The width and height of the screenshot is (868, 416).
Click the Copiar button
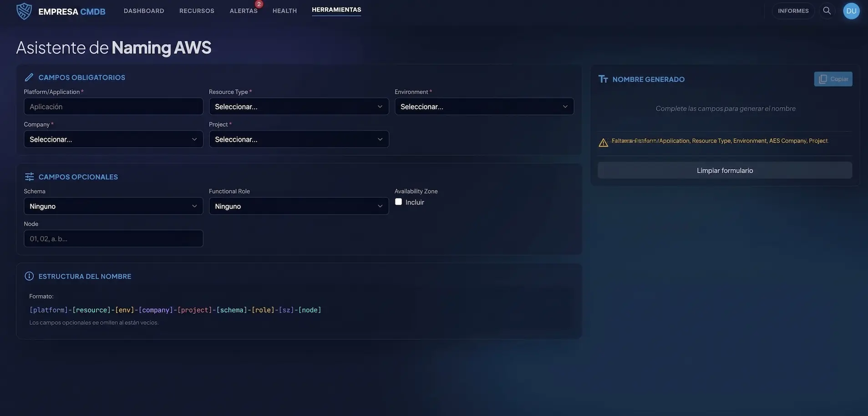(833, 79)
